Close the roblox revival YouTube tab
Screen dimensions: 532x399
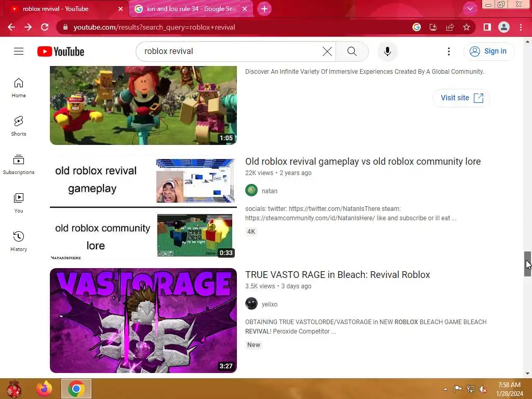pos(121,9)
